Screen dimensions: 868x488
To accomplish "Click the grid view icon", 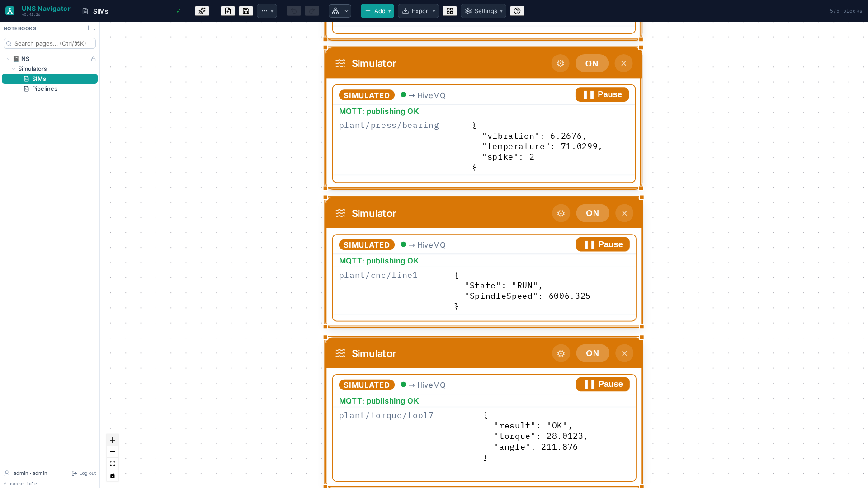I will pos(450,11).
